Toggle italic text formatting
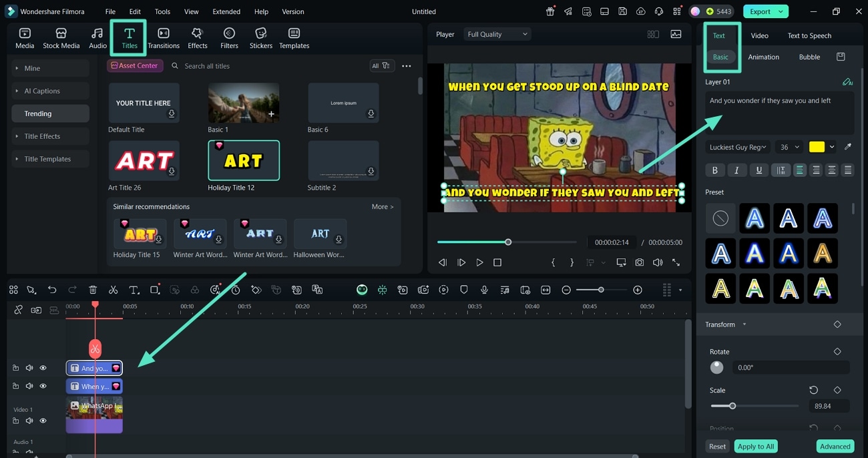868x458 pixels. [736, 170]
